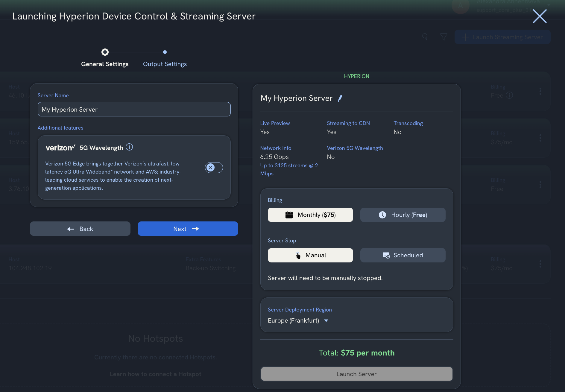Click the search icon in the toolbar

425,37
